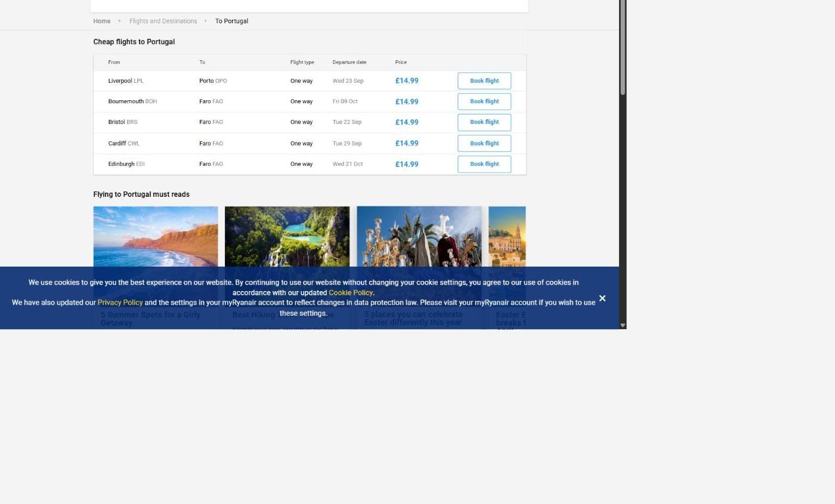Click the Flight type column header
The width and height of the screenshot is (835, 504).
[302, 62]
